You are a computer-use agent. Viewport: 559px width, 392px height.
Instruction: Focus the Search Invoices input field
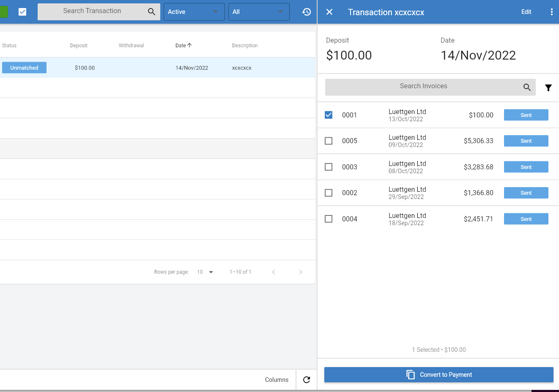(x=423, y=87)
